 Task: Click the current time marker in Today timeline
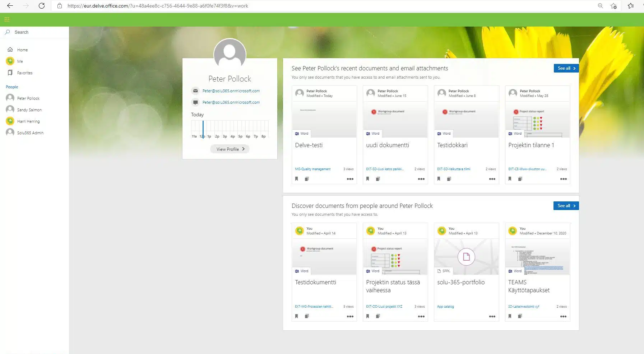click(203, 130)
